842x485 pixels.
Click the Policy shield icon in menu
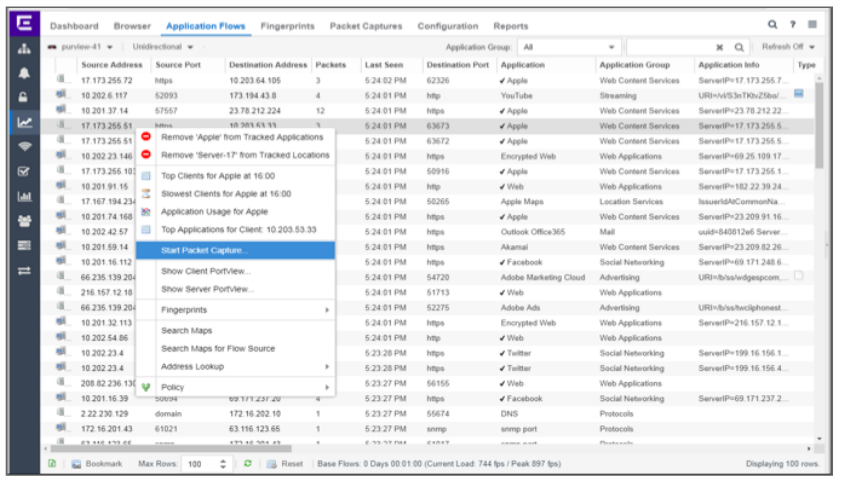[146, 387]
